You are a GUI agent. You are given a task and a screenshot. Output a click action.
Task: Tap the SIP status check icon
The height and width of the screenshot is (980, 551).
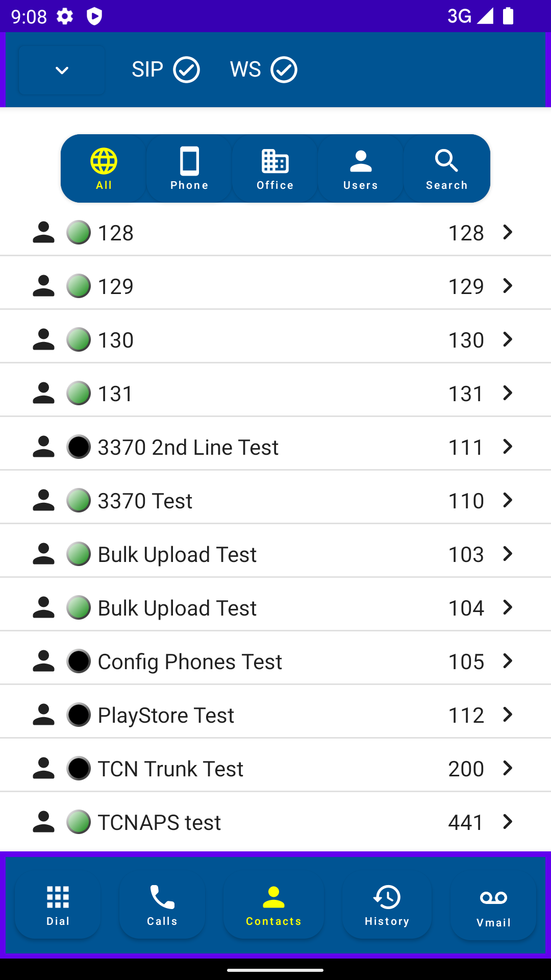(x=186, y=70)
